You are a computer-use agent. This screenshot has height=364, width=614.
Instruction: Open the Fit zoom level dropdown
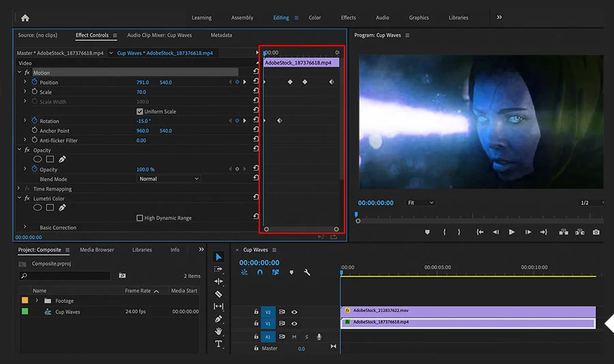point(420,202)
